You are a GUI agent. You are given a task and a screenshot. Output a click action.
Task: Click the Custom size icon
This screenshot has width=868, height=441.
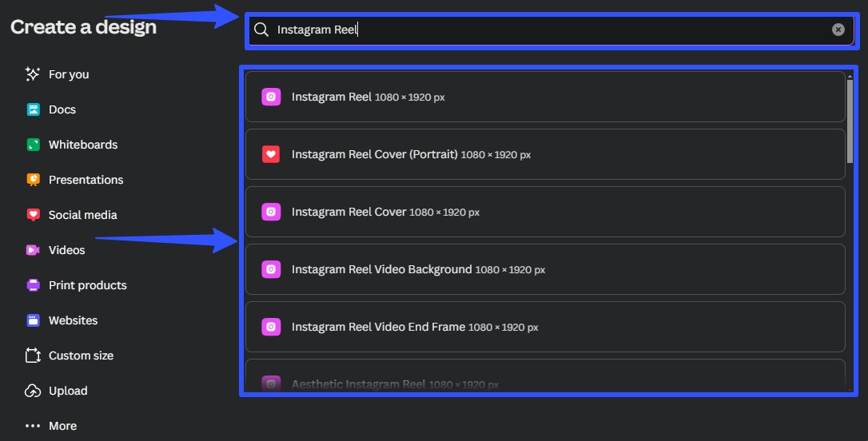34,356
